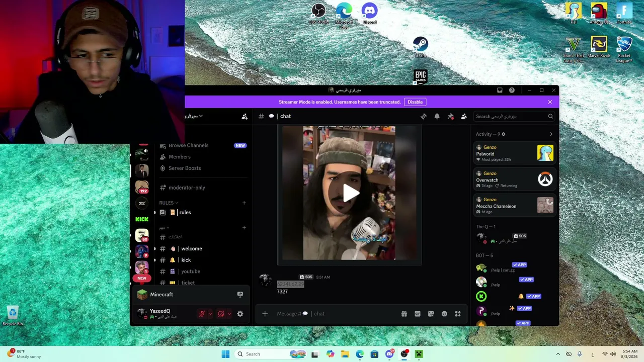Screen dimensions: 644x362
Task: Show pinned messages in chat channel
Action: click(450, 116)
